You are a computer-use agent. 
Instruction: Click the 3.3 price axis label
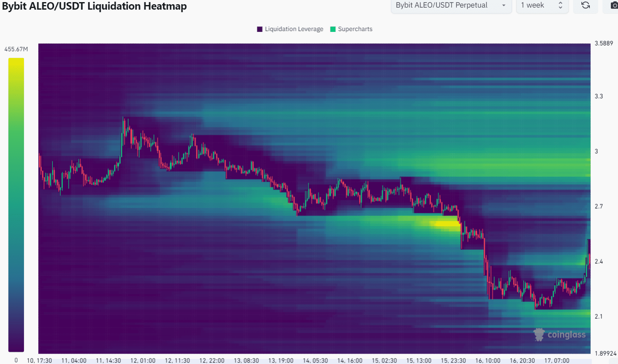coord(599,96)
